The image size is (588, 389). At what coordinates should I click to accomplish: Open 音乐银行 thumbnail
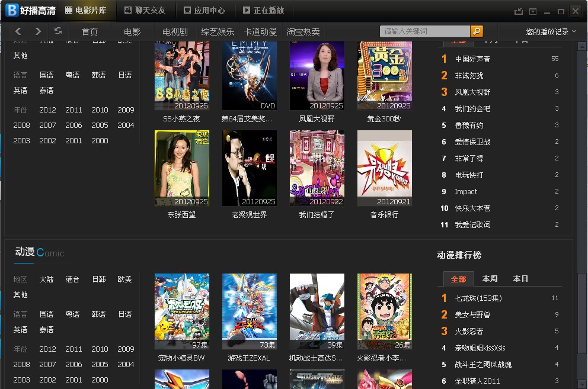[384, 168]
